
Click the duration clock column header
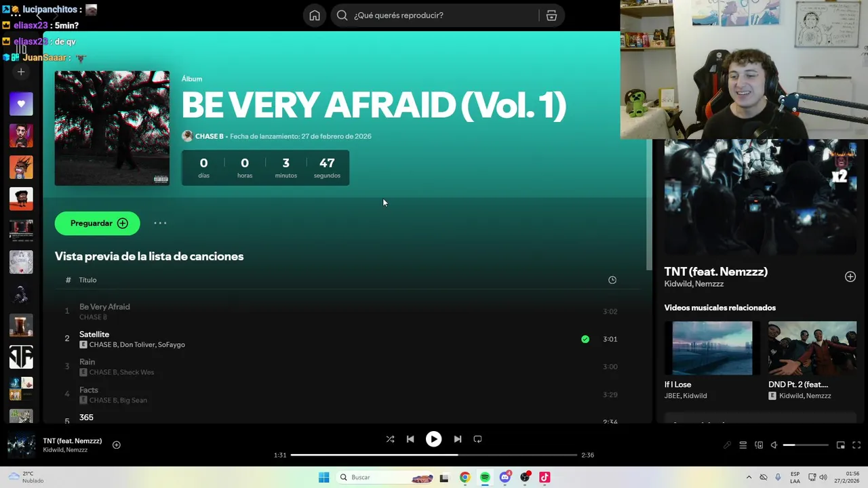[x=612, y=280]
